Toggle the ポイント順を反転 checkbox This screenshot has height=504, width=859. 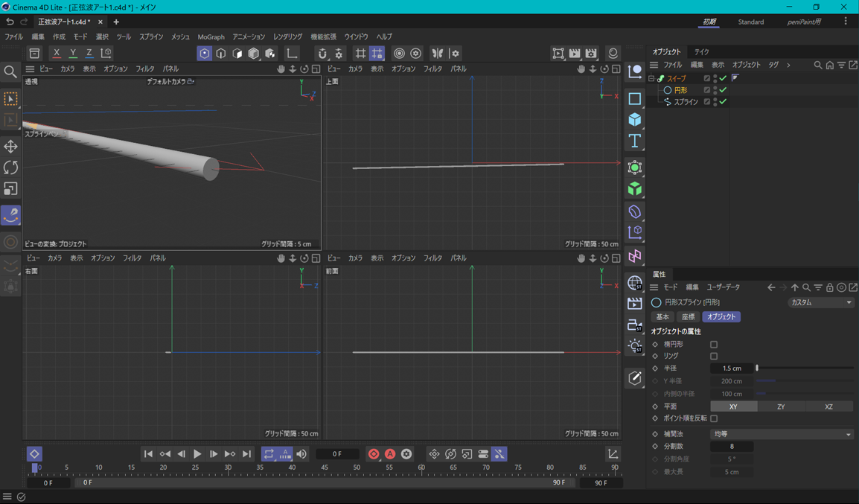click(x=714, y=418)
